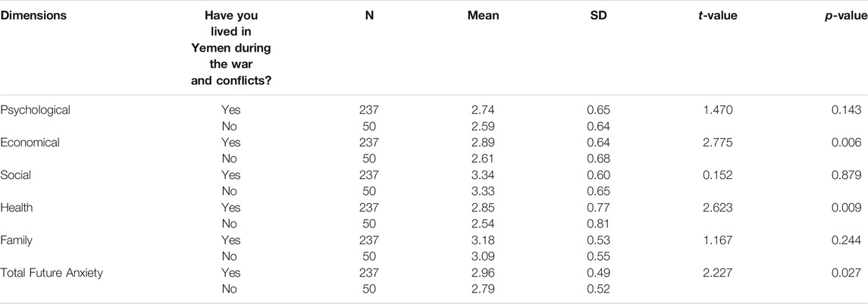Select the t-value 2.623 cell
This screenshot has height=304, width=868.
(717, 208)
